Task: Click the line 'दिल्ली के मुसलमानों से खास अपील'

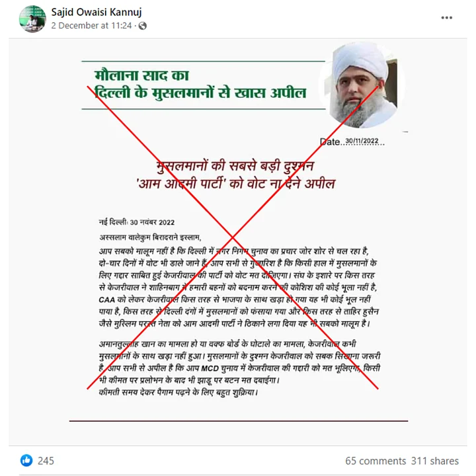Action: point(200,93)
